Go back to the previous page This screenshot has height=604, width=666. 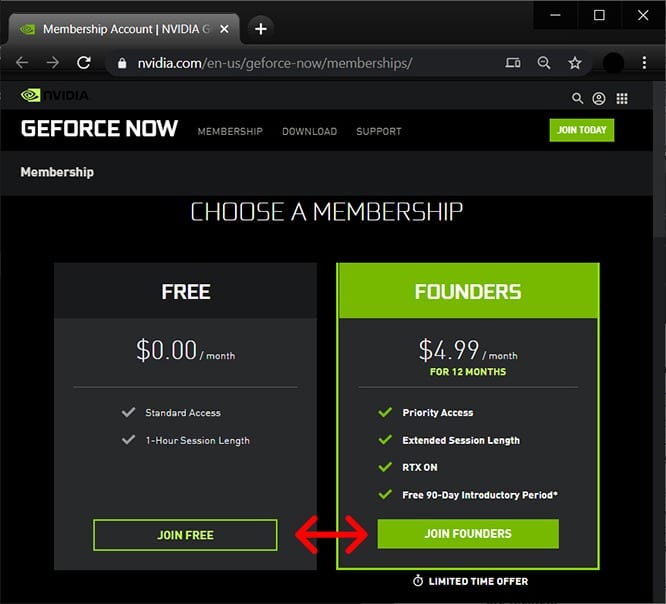tap(22, 63)
